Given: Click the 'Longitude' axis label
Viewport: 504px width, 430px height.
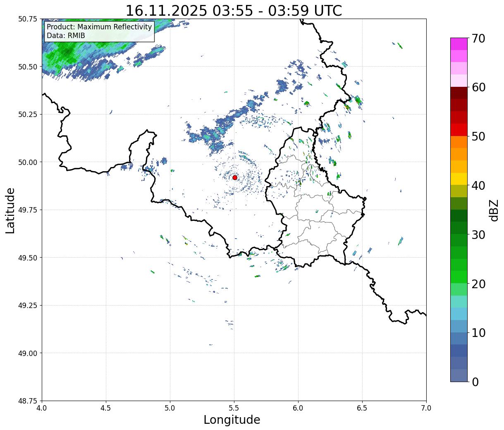Looking at the screenshot, I should [232, 420].
